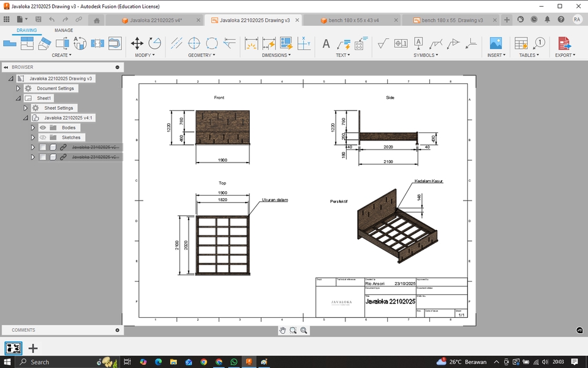This screenshot has height=368, width=588.
Task: Select the Sheet1 thumbnail at the bottom
Action: (13, 348)
